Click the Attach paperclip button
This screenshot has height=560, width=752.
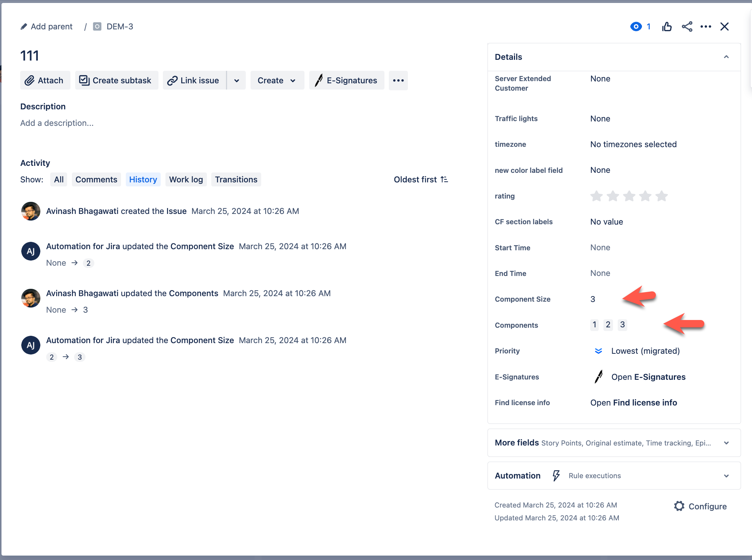tap(45, 80)
